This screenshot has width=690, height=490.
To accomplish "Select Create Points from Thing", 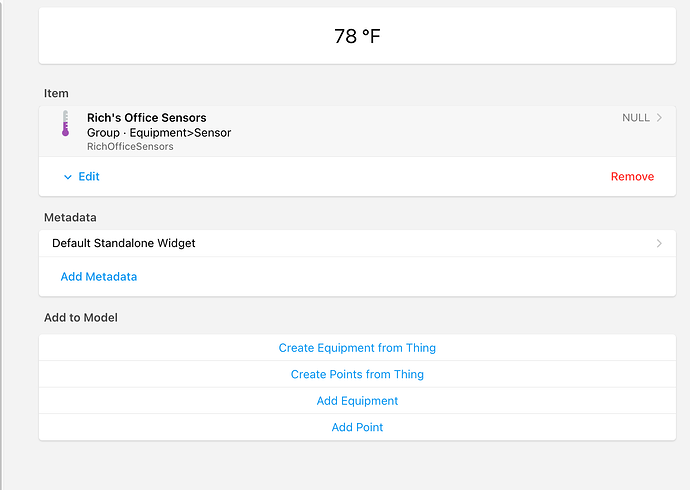I will [357, 374].
